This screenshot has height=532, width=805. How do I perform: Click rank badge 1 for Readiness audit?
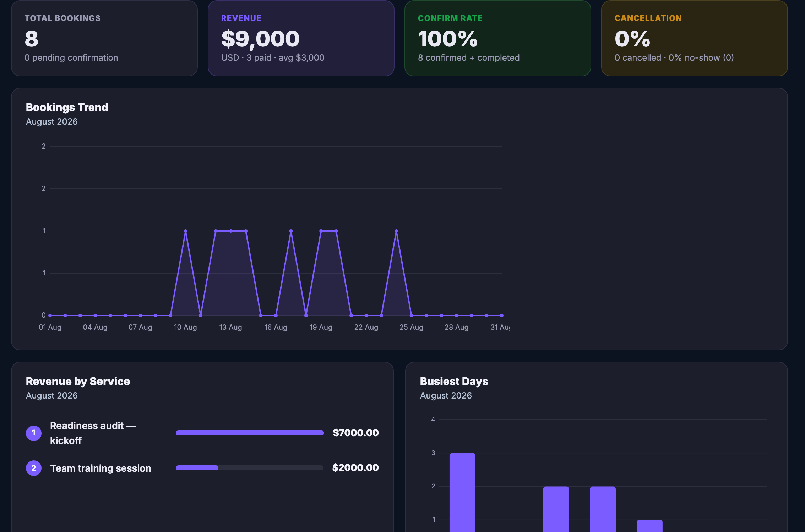point(34,433)
